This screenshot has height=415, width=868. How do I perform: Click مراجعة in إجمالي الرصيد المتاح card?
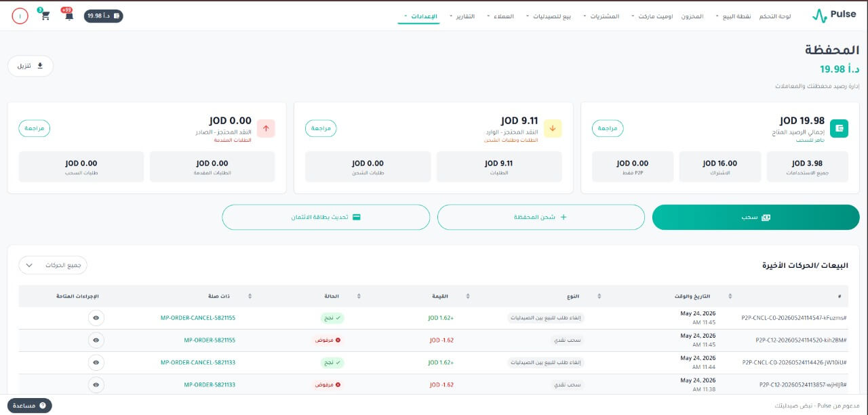[x=608, y=128]
